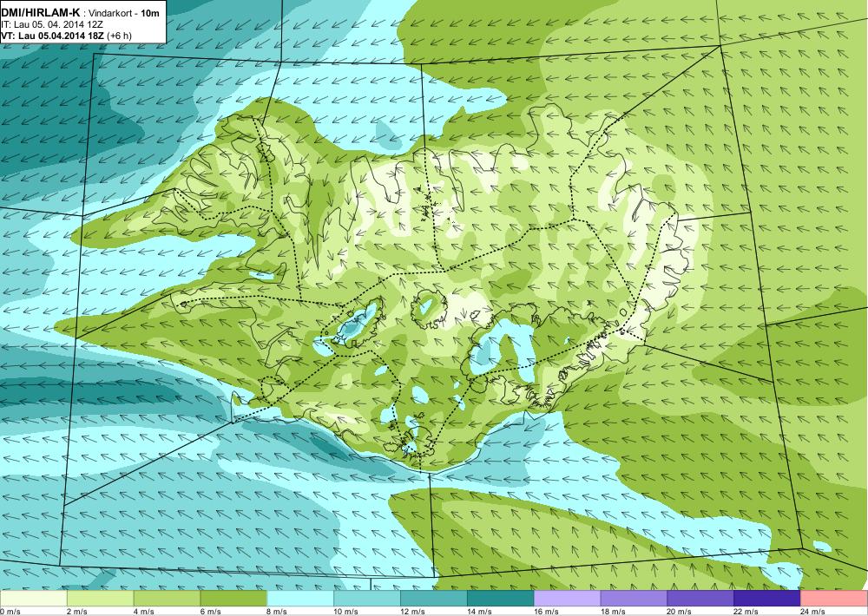The height and width of the screenshot is (616, 868).
Task: Click the '14 m/s' legend label
Action: pos(479,612)
